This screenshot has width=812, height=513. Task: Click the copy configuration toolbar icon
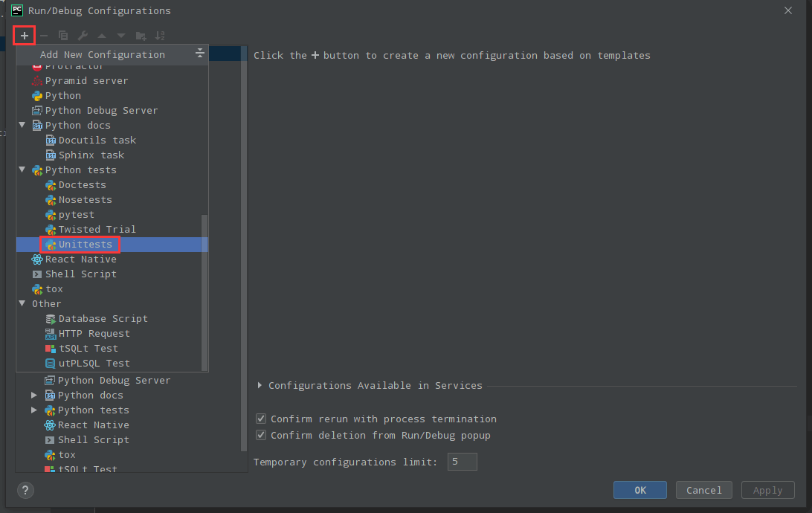click(x=63, y=36)
